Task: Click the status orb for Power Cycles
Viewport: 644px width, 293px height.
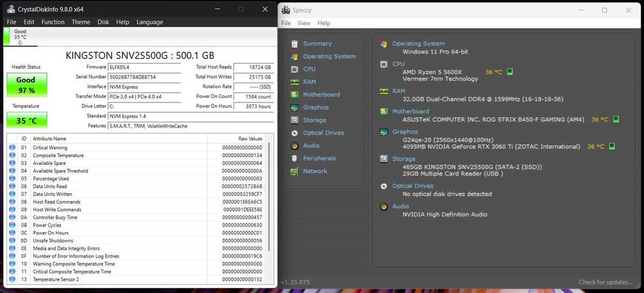Action: [x=12, y=225]
